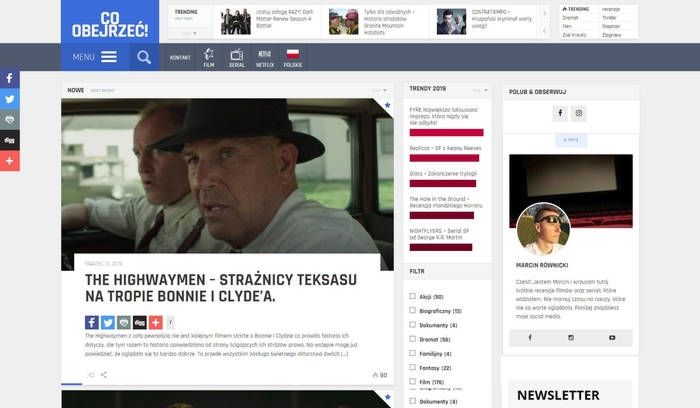Share via Twitter in left sidebar
The image size is (700, 408).
coord(10,99)
